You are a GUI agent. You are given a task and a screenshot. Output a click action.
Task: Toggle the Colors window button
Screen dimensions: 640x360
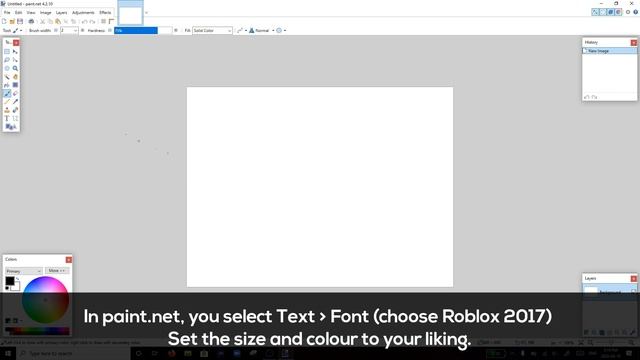618,12
